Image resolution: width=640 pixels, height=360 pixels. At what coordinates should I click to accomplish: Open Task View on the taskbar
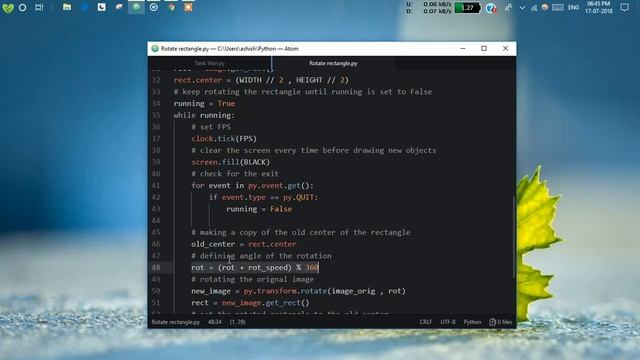pos(39,7)
